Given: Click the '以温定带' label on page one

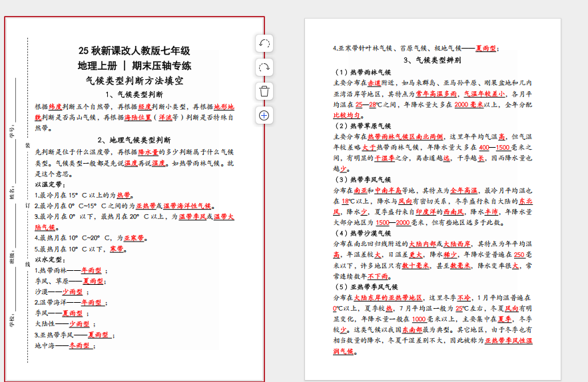Looking at the screenshot, I should coord(49,184).
